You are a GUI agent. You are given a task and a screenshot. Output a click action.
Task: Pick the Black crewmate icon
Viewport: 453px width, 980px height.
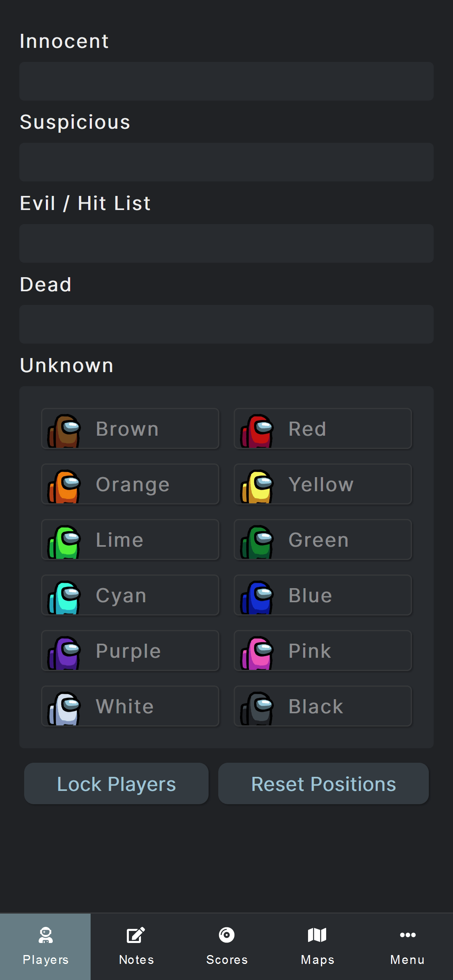(x=257, y=708)
